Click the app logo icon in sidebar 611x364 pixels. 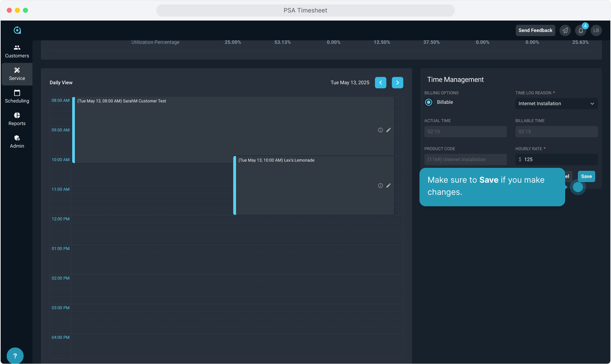[17, 30]
